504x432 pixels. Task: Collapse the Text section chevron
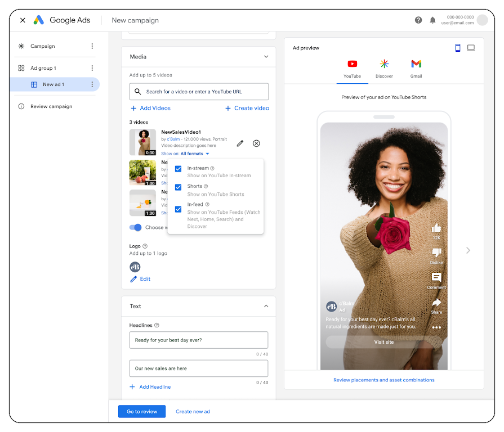(x=266, y=307)
